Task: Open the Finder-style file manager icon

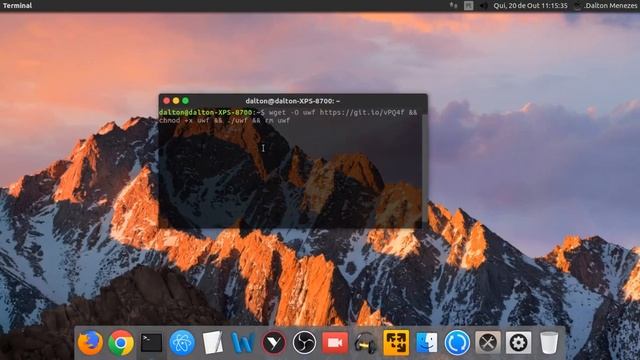Action: coord(427,342)
